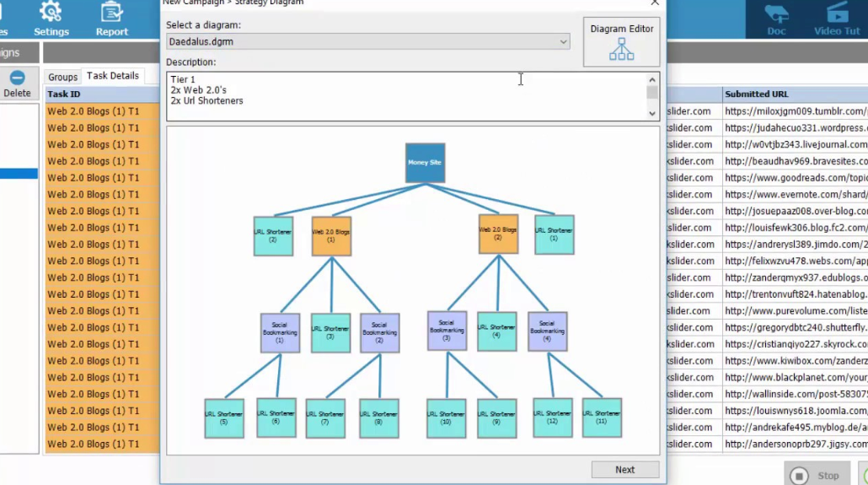Open the Video Tut icon
The image size is (868, 485).
click(837, 14)
